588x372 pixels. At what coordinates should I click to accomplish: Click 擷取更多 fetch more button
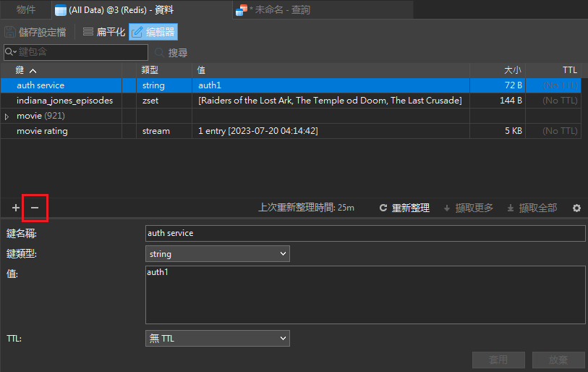[x=469, y=208]
